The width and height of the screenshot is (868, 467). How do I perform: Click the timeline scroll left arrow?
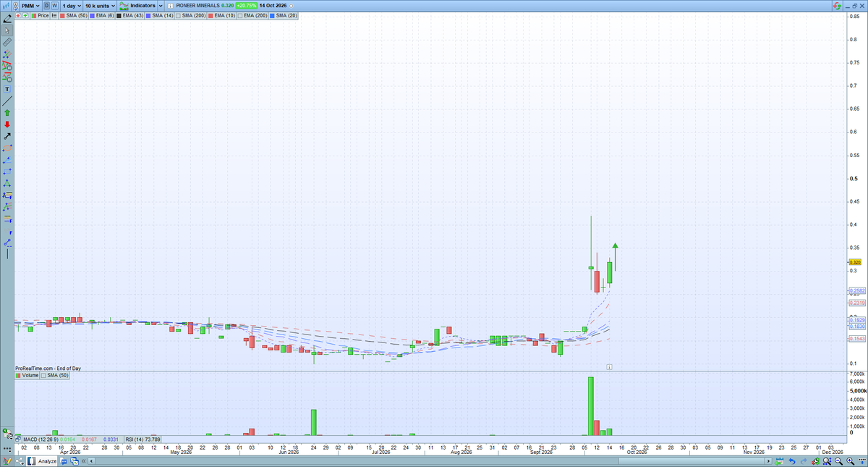point(91,461)
